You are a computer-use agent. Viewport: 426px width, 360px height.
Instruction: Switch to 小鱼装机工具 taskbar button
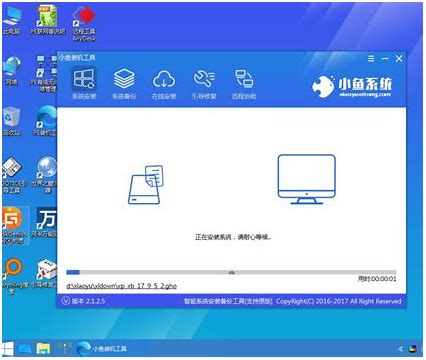click(101, 349)
